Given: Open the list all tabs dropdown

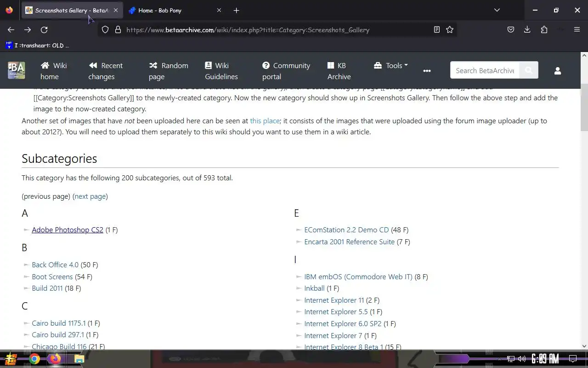Looking at the screenshot, I should (497, 10).
